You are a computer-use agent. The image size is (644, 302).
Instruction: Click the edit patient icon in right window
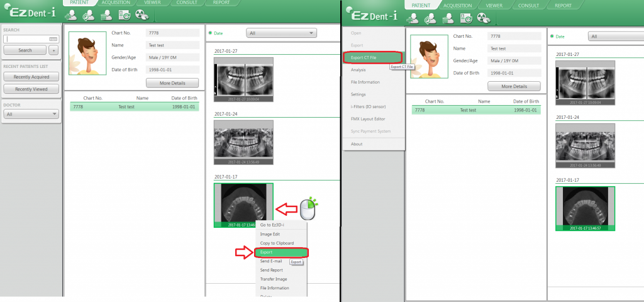pos(430,18)
